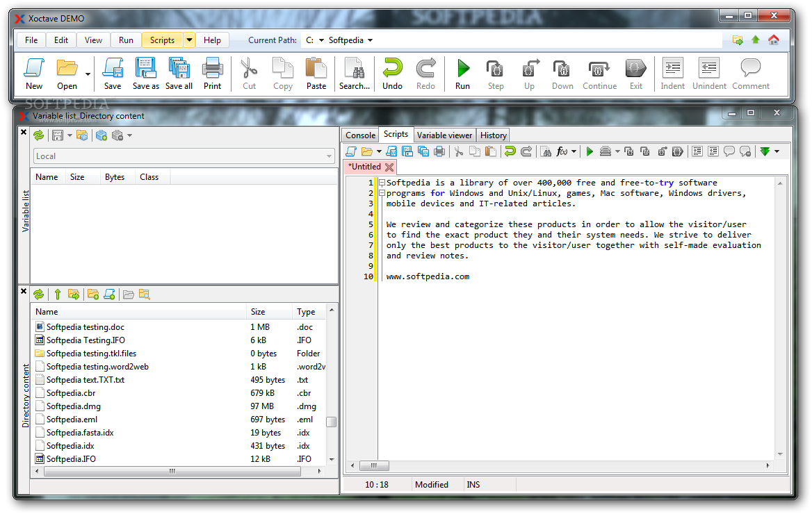
Task: Click the function f(x) icon in Scripts toolbar
Action: (562, 151)
